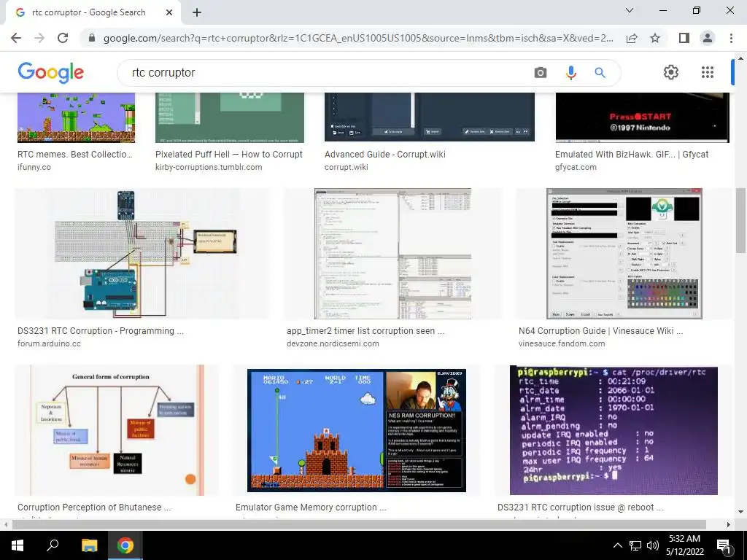
Task: Open NES RAM corruption Mario thumbnail
Action: click(x=356, y=430)
